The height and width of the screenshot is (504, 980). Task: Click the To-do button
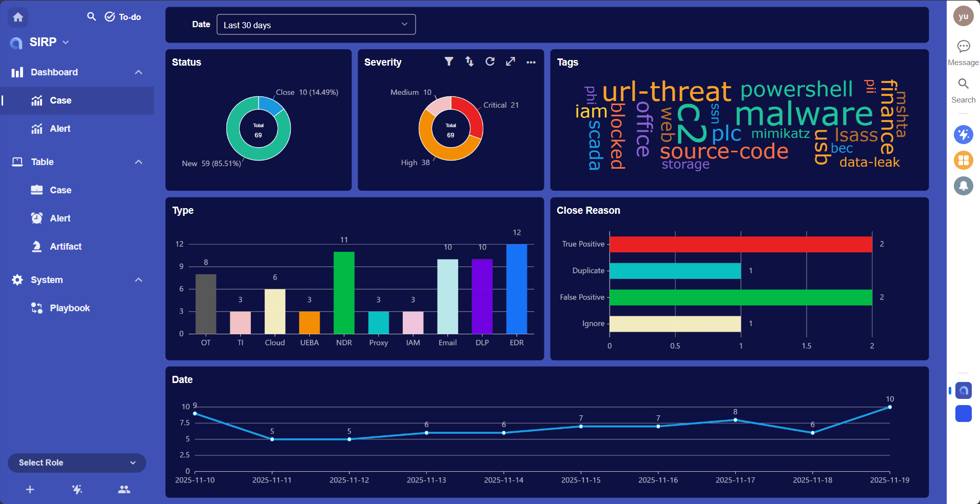123,17
